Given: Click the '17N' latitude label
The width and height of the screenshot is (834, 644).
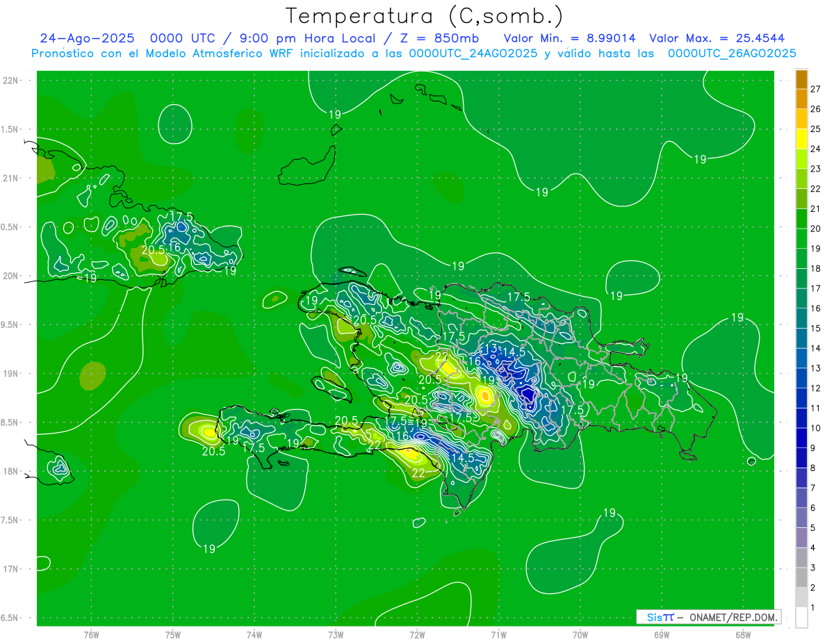Looking at the screenshot, I should pyautogui.click(x=10, y=569).
